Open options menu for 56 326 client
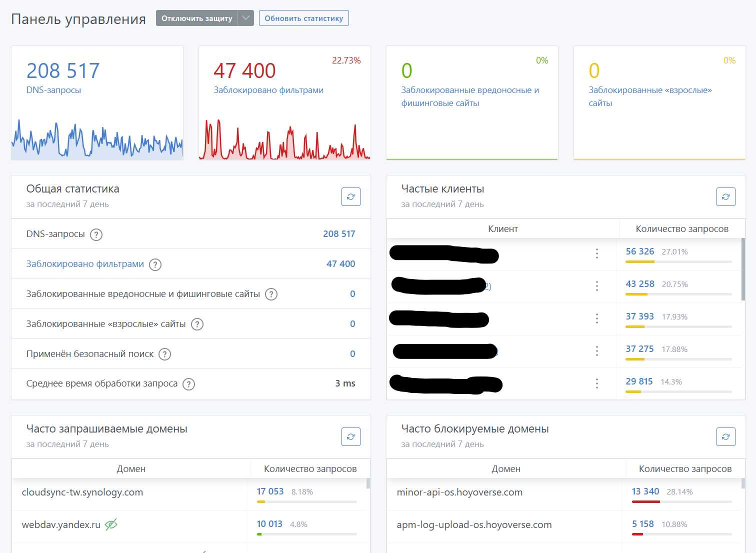This screenshot has width=756, height=553. pos(596,253)
